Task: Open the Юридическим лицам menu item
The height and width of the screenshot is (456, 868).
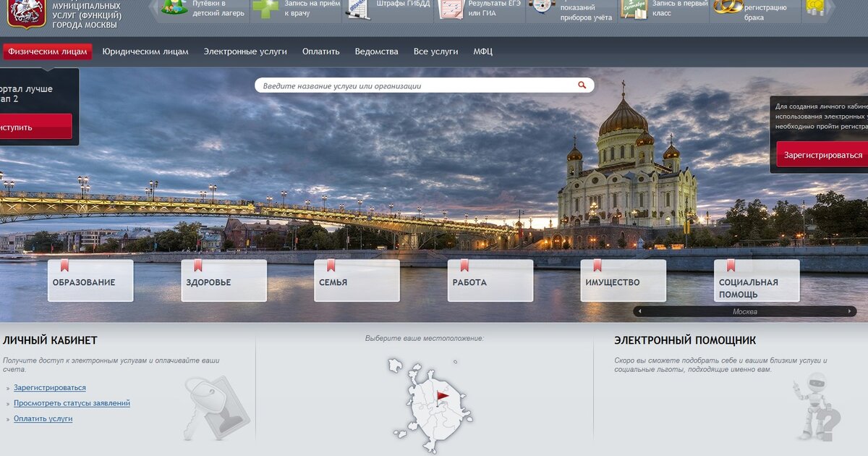Action: tap(145, 51)
